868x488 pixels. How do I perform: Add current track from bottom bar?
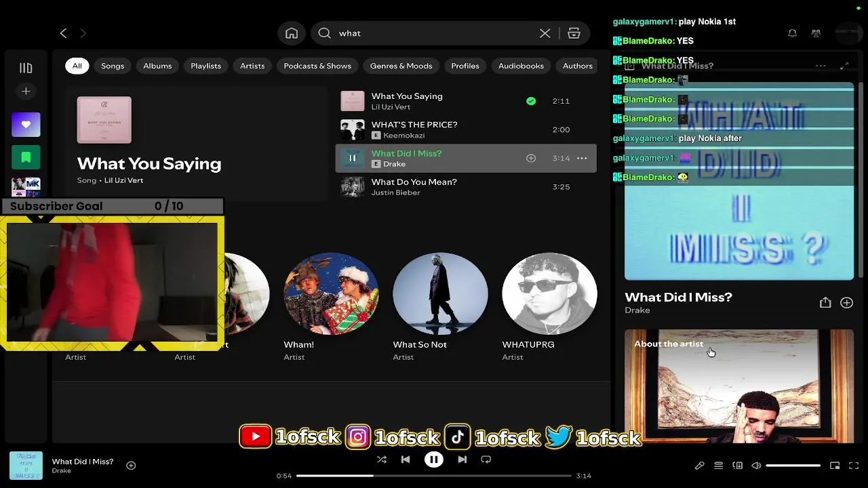131,466
